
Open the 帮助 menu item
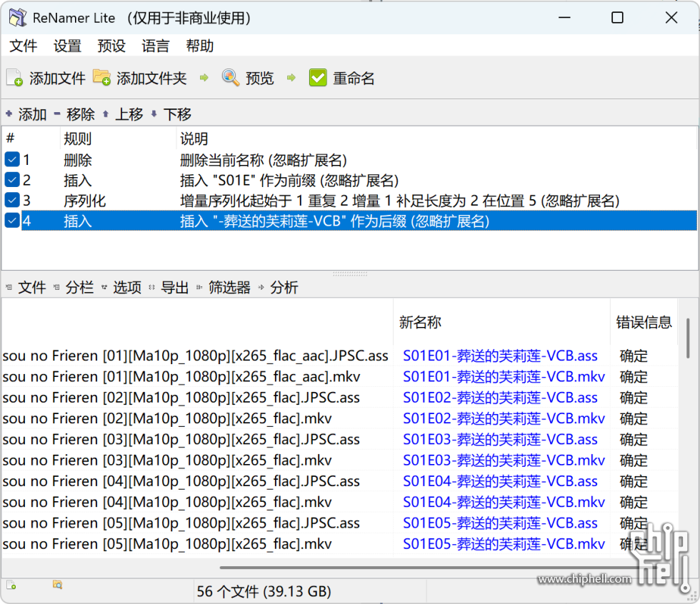[x=199, y=46]
